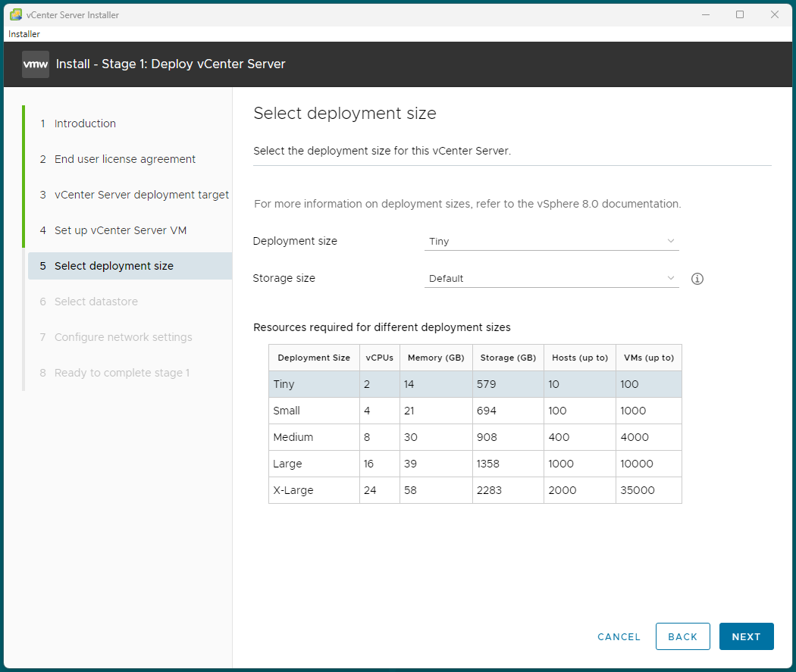The width and height of the screenshot is (796, 672).
Task: Click the Storage size field label
Action: pos(284,278)
